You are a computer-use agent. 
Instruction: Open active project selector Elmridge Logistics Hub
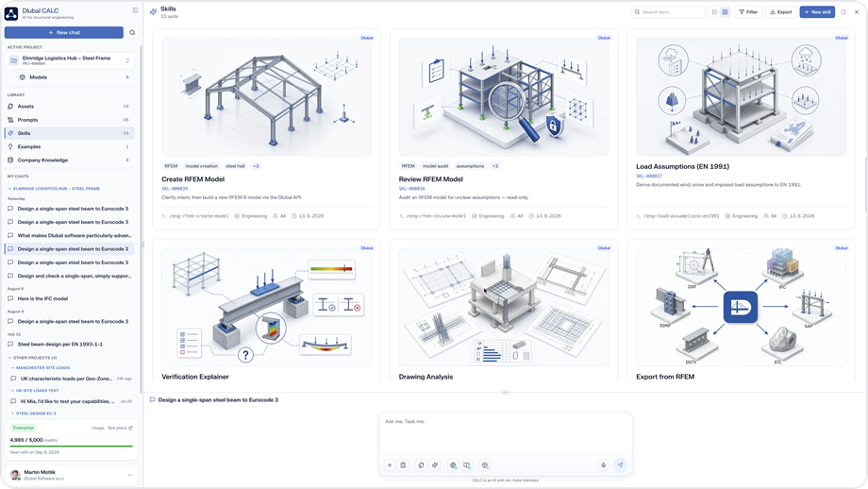point(69,60)
